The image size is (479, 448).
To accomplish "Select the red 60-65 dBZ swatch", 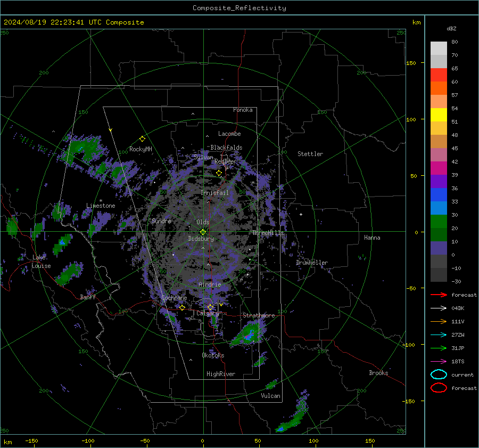I will 439,75.
